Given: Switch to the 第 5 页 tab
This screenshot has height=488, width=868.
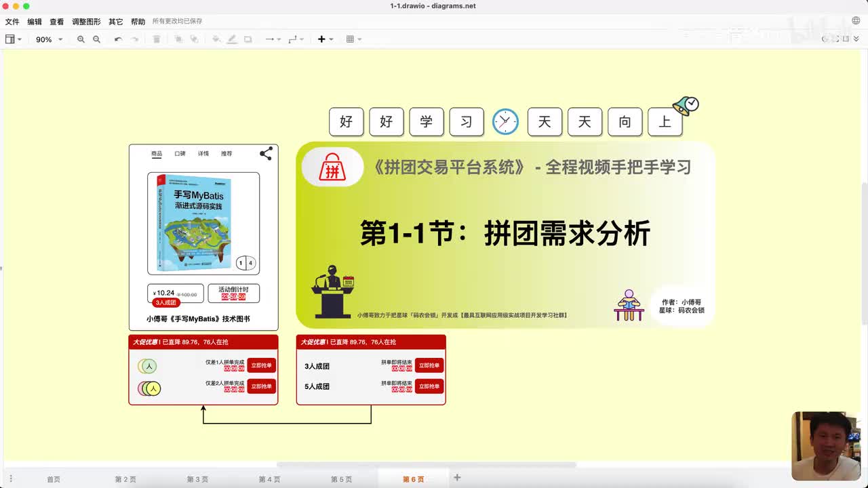Looking at the screenshot, I should click(341, 479).
